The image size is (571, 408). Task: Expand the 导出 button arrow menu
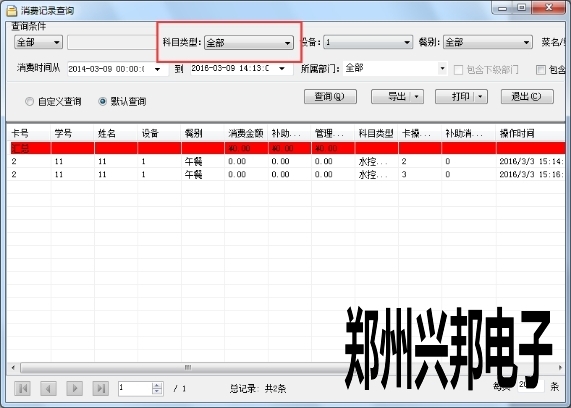[x=417, y=97]
